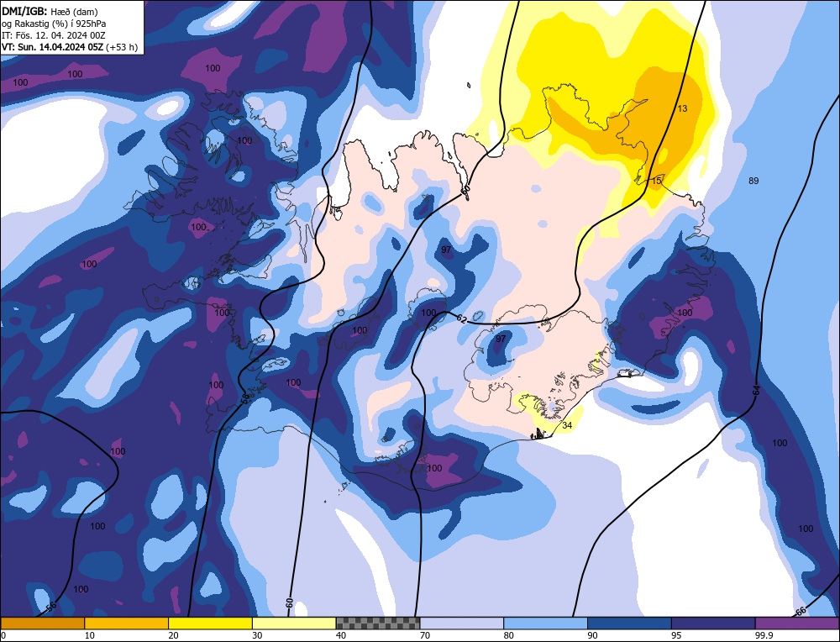This screenshot has height=642, width=840.
Task: Click the contour label 64 on the eastern line
Action: 756,391
